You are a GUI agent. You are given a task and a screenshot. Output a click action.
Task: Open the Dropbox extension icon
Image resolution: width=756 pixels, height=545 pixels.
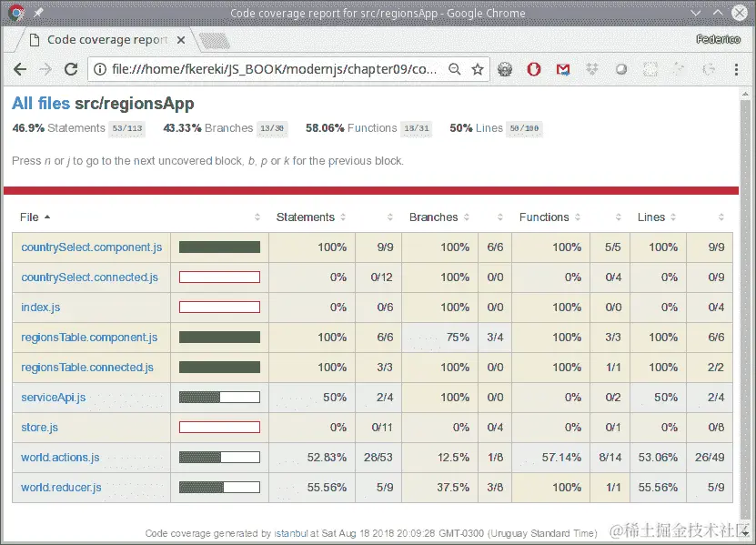coord(592,69)
